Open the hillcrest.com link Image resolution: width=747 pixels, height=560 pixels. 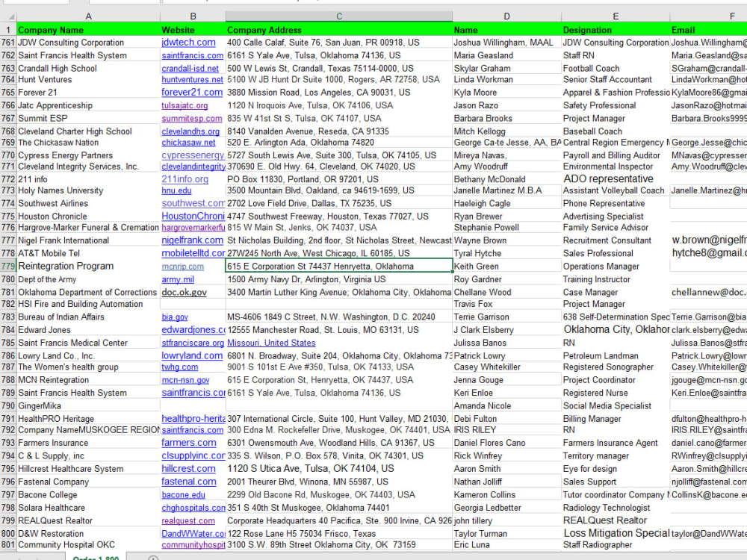click(188, 469)
